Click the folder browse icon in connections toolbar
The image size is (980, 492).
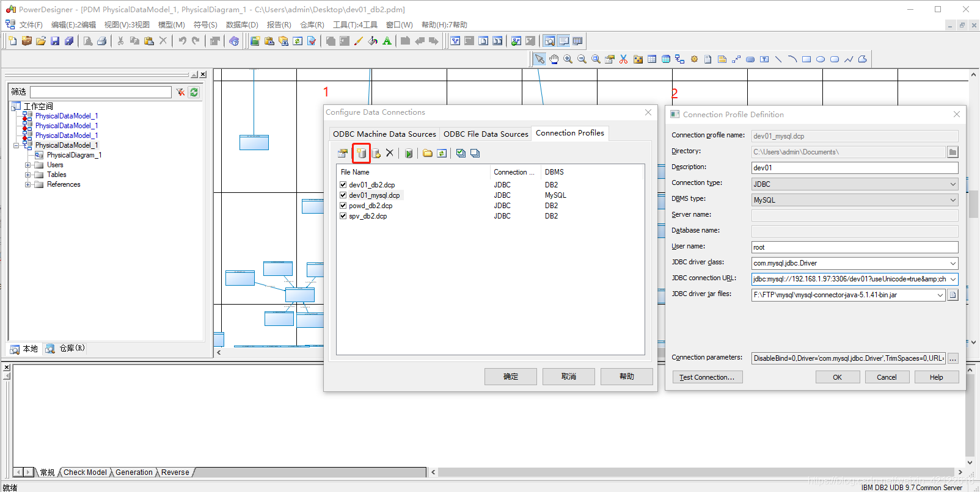tap(428, 153)
